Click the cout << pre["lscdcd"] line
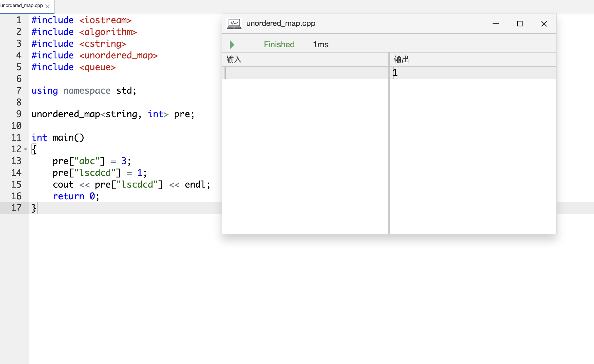Screen dimensions: 594x364 (x=131, y=185)
